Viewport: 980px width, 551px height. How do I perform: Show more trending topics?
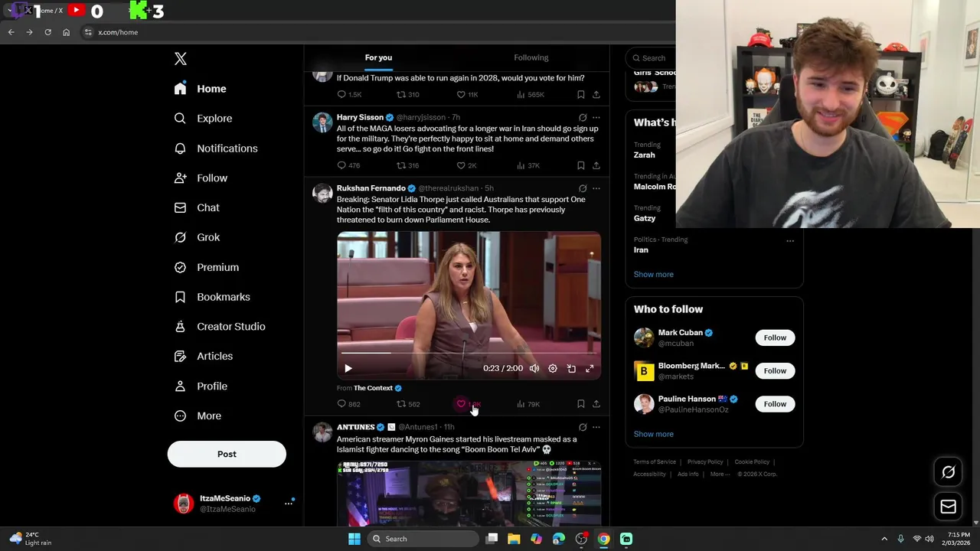(x=653, y=274)
